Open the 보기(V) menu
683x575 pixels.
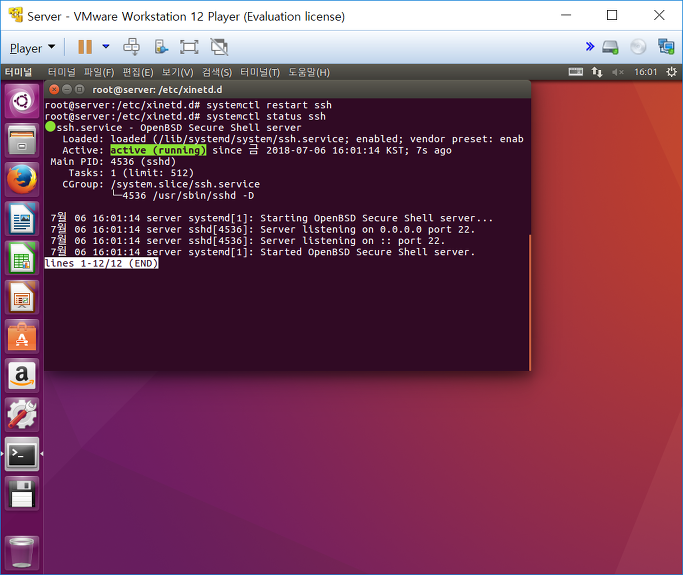[x=177, y=72]
